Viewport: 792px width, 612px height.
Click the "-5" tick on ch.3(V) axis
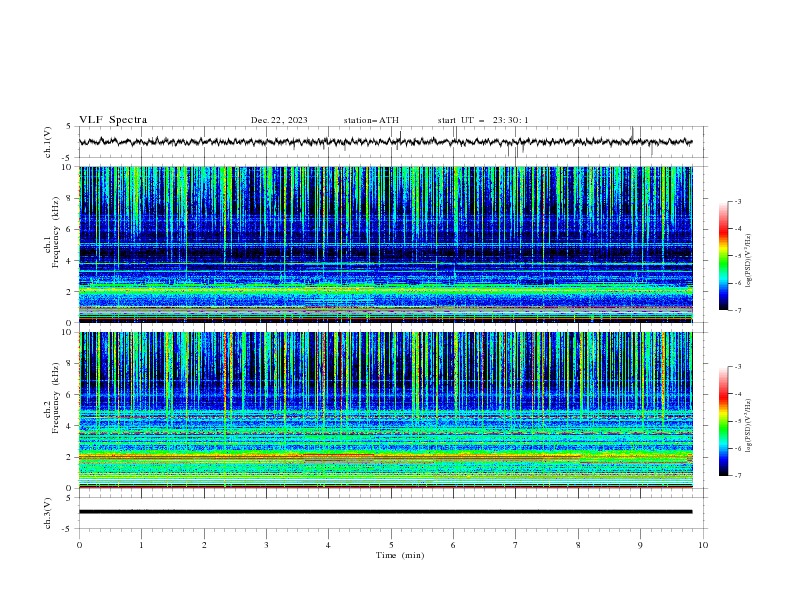coord(68,529)
